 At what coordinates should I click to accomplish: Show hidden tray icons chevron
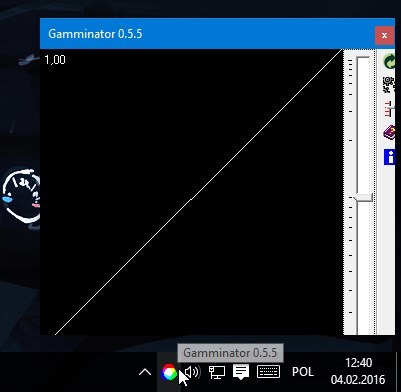tap(145, 372)
